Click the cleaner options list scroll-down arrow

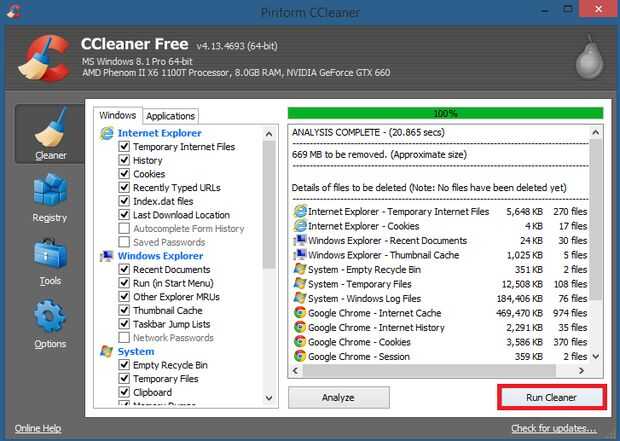269,398
